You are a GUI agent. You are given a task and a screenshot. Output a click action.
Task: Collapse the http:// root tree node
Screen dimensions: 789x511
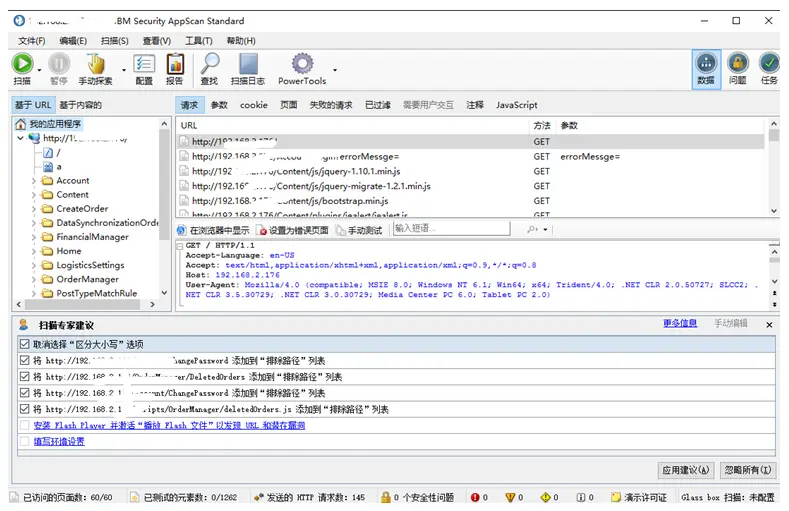click(20, 138)
